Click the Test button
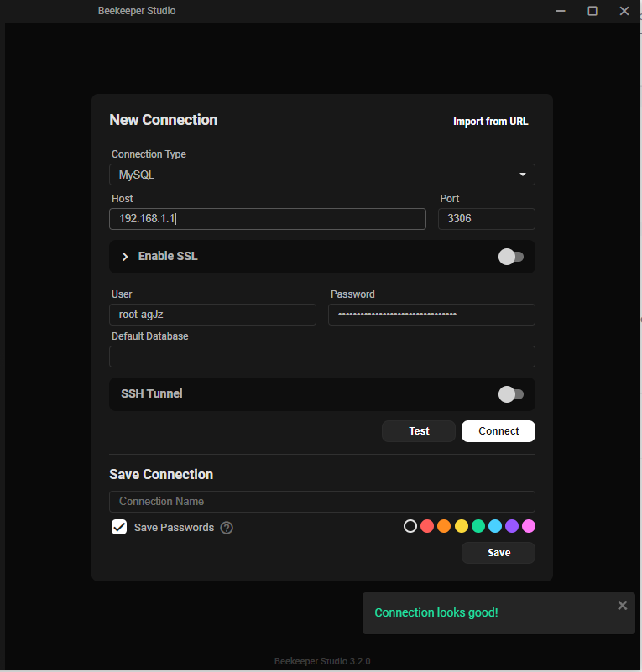Screen dimensions: 642x672 [x=418, y=430]
